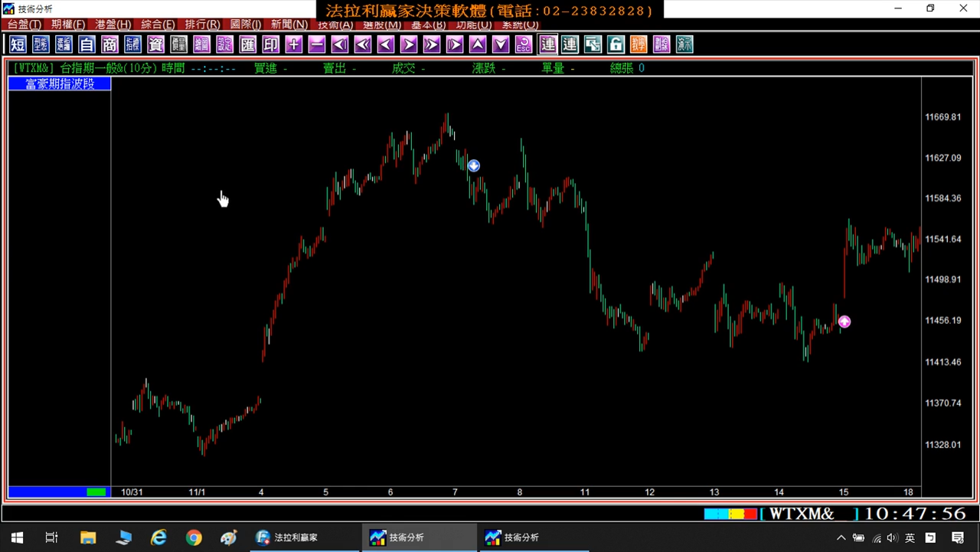Click the green block in bottom bar
Viewport: 980px width, 552px height.
pos(96,492)
